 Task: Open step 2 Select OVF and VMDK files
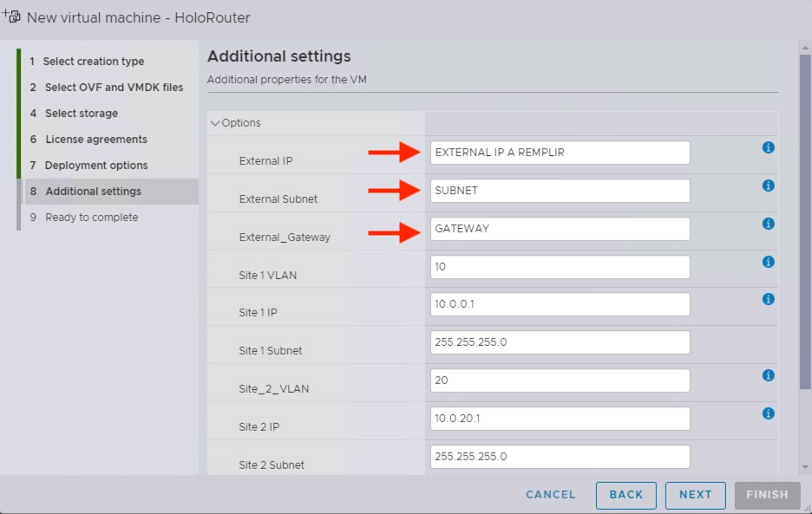click(114, 88)
